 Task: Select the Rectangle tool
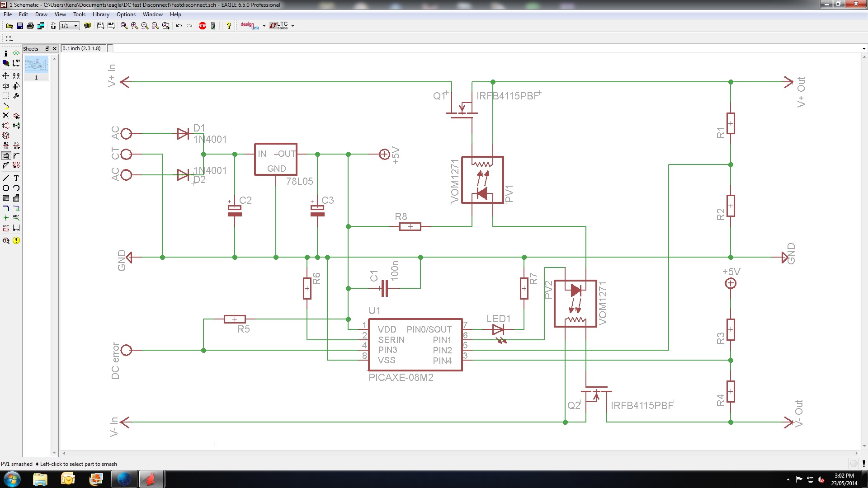(6, 198)
